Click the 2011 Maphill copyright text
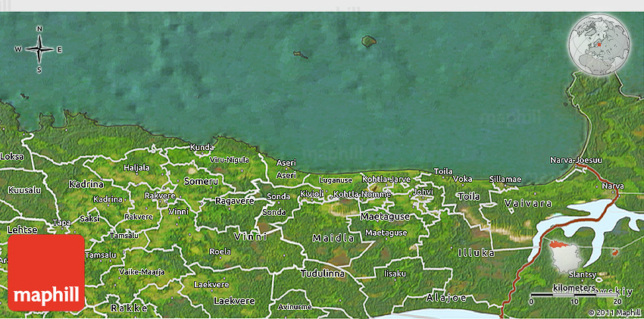Screen dimensions: 644x319 614,312
